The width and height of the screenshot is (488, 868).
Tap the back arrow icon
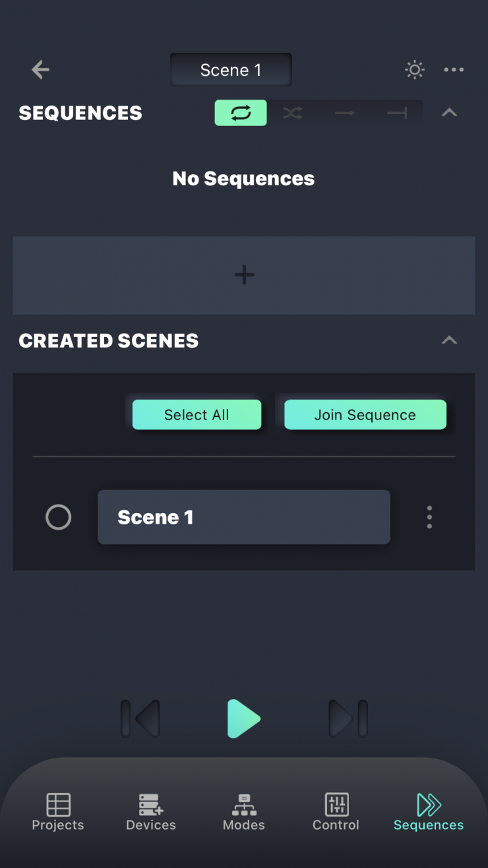[x=40, y=69]
